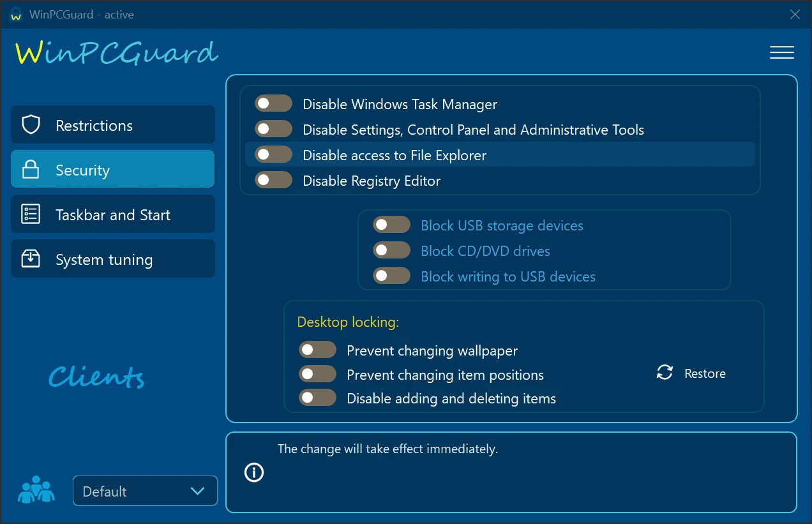Image resolution: width=812 pixels, height=524 pixels.
Task: Click the WinPCGuard logo text
Action: tap(116, 52)
